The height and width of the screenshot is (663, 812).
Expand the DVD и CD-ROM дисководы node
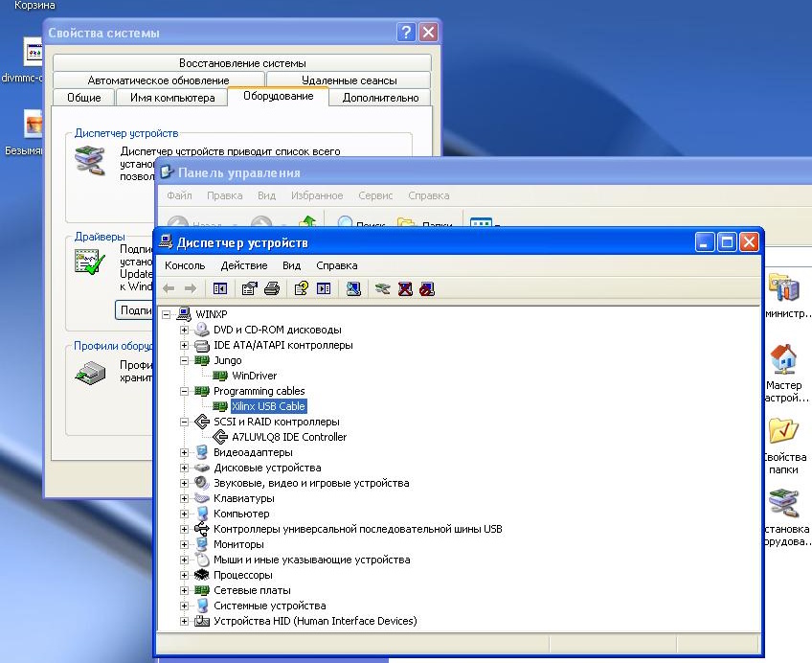point(184,330)
